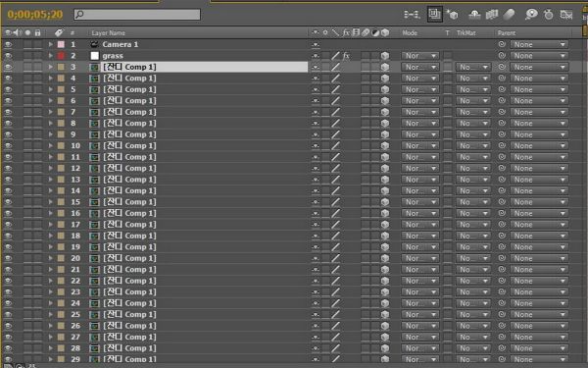Open TrkMat dropdown for layer 3
Image resolution: width=588 pixels, height=368 pixels.
[x=473, y=67]
